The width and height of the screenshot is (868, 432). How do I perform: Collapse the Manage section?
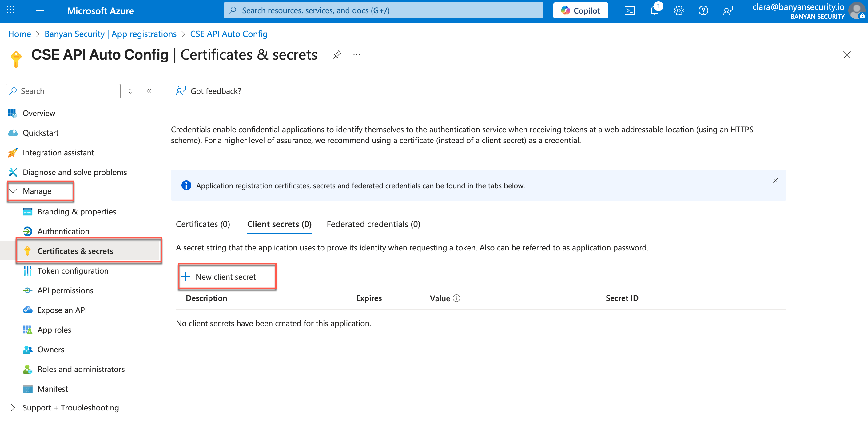tap(14, 191)
